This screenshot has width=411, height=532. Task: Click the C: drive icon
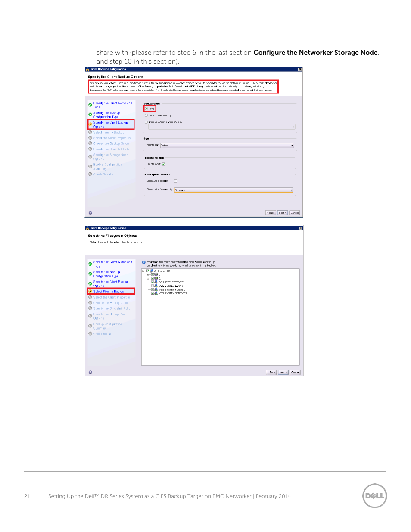tap(156, 274)
